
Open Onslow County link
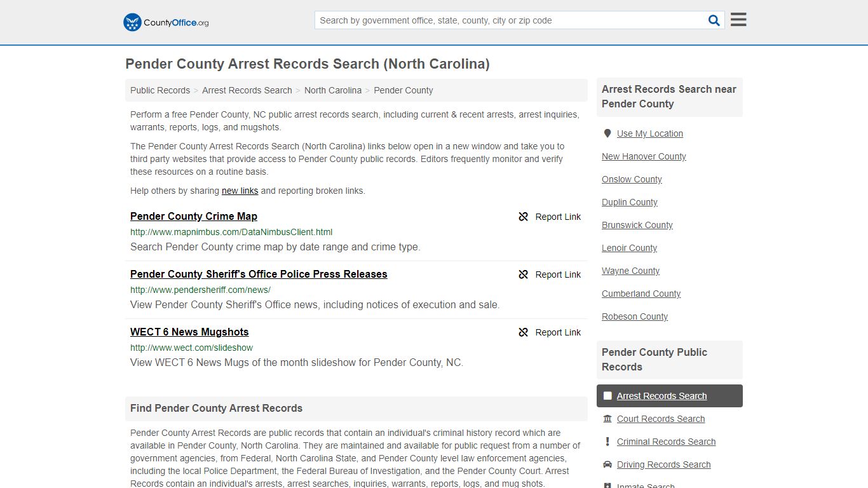point(632,179)
